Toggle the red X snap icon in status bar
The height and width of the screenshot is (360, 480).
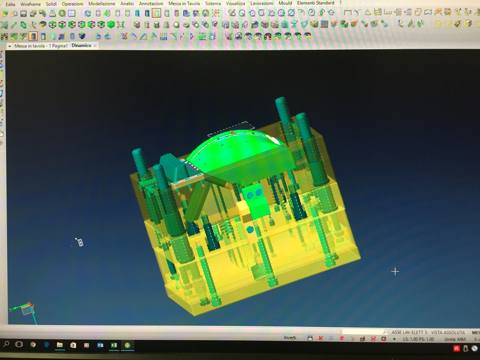pyautogui.click(x=321, y=338)
